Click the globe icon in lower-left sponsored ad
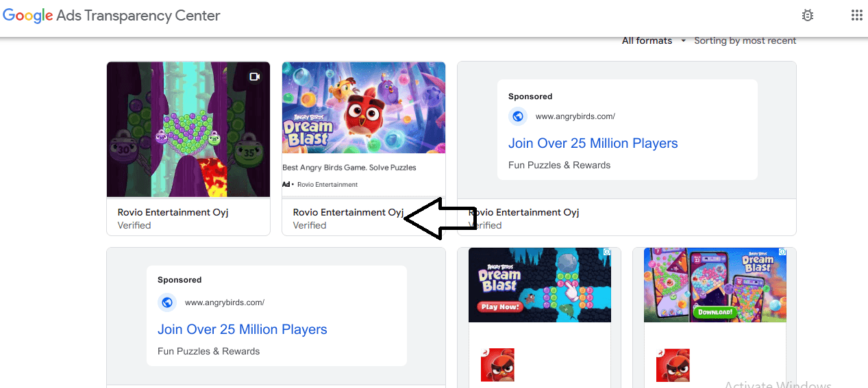 [167, 302]
